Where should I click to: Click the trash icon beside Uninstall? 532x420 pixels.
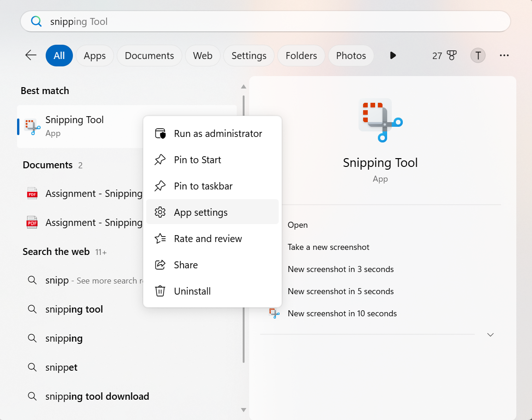click(x=160, y=291)
